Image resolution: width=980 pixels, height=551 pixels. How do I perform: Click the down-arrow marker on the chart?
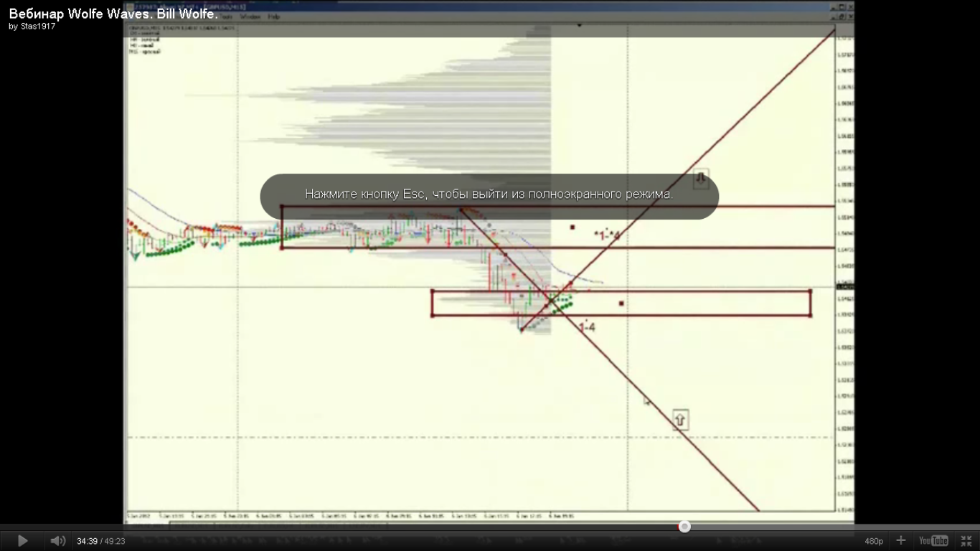(701, 178)
